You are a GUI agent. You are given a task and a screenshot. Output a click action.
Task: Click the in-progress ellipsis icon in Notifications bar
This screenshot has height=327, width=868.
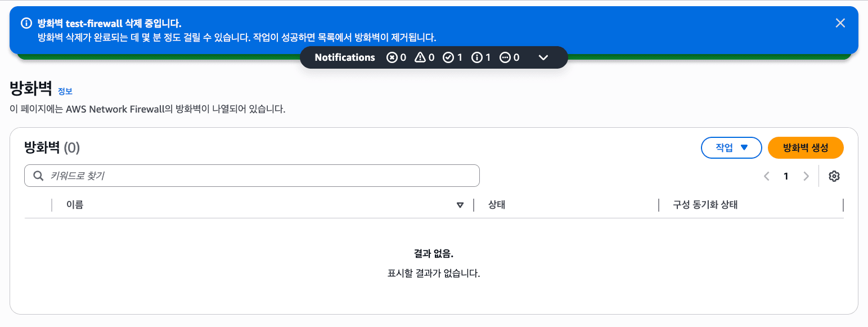[x=505, y=57]
